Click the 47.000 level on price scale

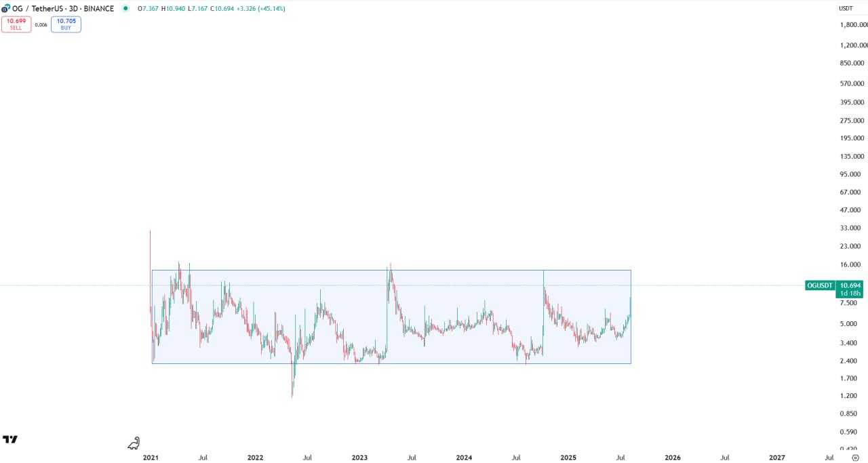pyautogui.click(x=850, y=211)
